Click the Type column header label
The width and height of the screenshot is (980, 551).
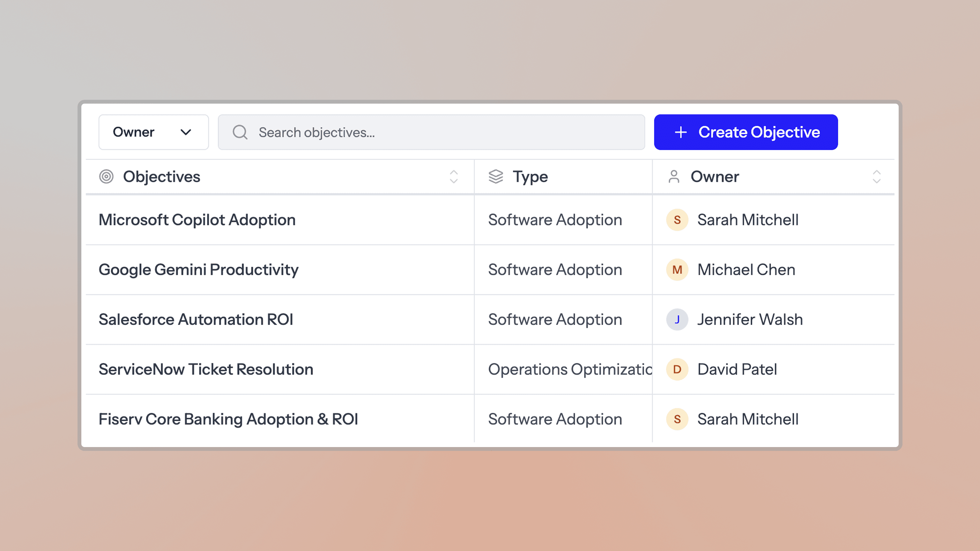(530, 177)
